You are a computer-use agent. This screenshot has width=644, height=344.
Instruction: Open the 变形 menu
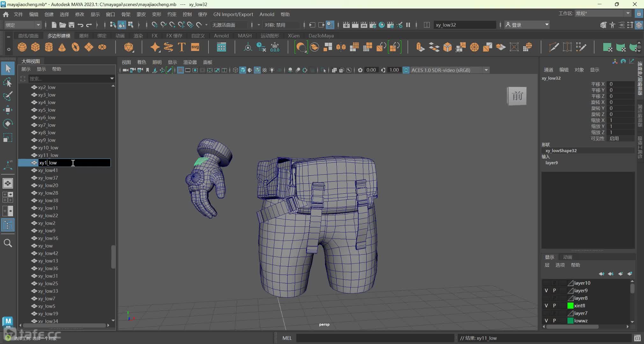click(x=156, y=14)
